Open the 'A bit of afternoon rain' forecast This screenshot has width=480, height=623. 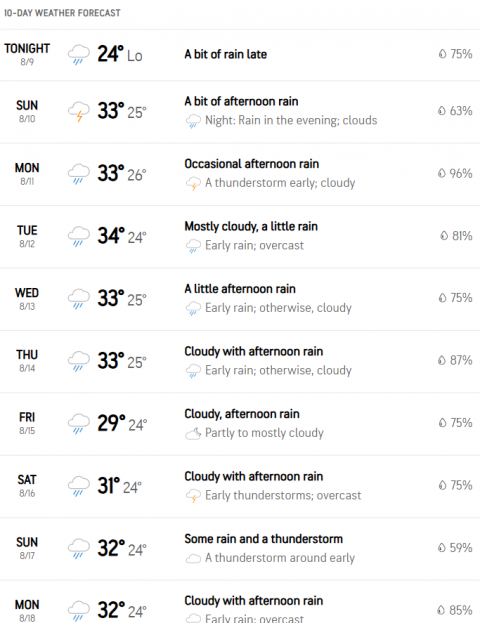[241, 102]
